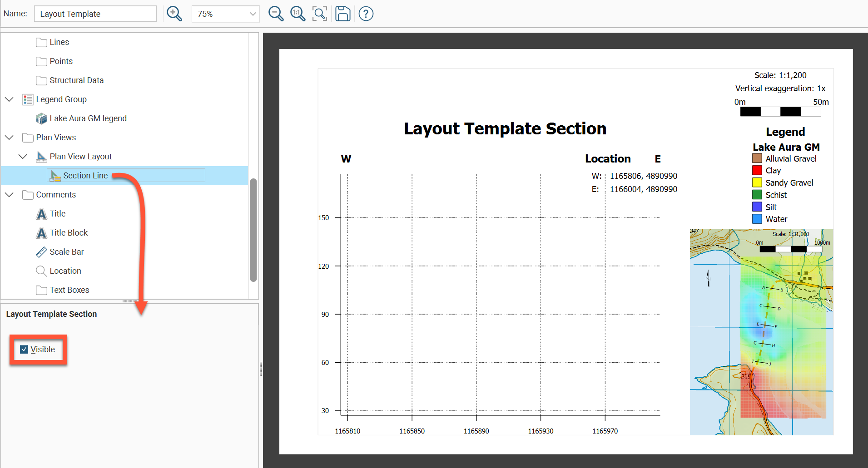Click the zoom in magnifier icon
868x468 pixels.
pos(174,14)
